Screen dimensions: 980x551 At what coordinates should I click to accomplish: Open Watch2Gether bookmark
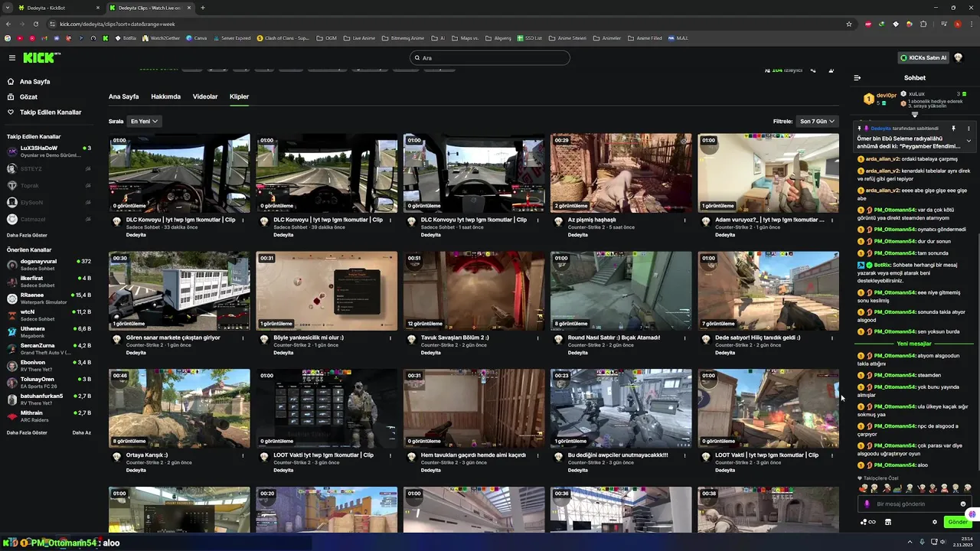[x=161, y=37]
